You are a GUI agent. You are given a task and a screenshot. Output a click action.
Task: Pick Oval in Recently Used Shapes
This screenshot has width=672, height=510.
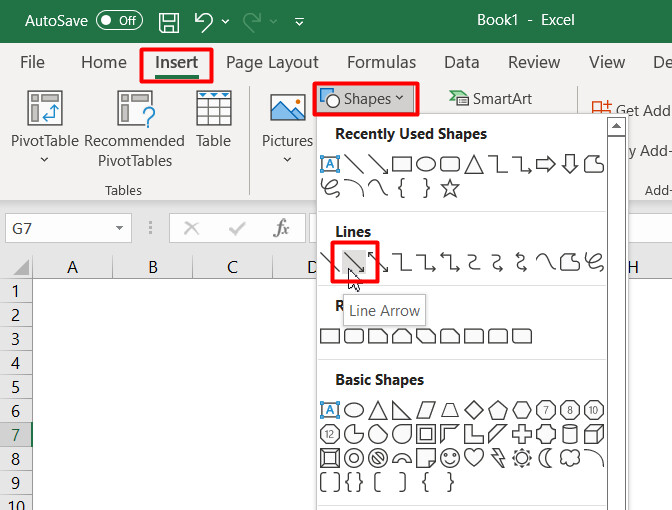[426, 164]
